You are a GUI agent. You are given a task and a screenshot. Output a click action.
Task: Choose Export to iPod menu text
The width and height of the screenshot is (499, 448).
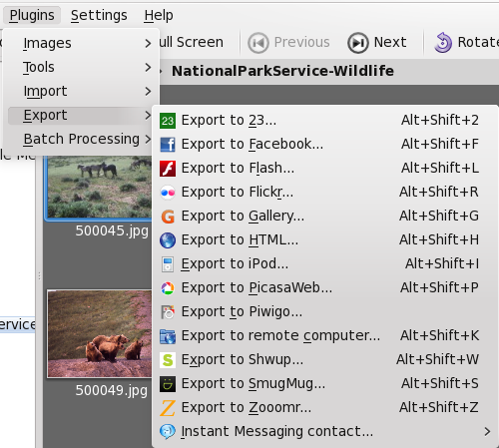point(235,264)
